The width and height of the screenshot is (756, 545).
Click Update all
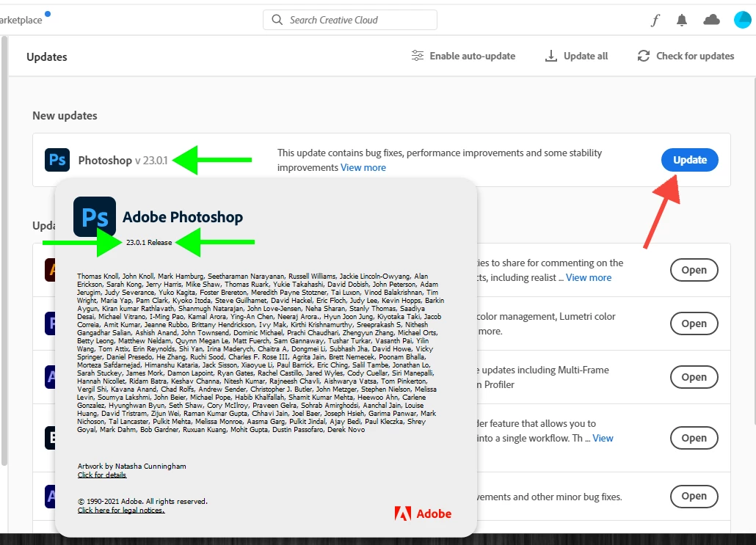click(577, 56)
